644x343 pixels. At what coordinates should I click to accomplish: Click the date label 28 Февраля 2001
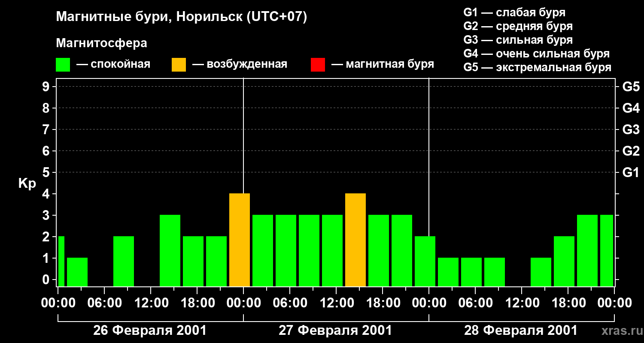(x=521, y=331)
